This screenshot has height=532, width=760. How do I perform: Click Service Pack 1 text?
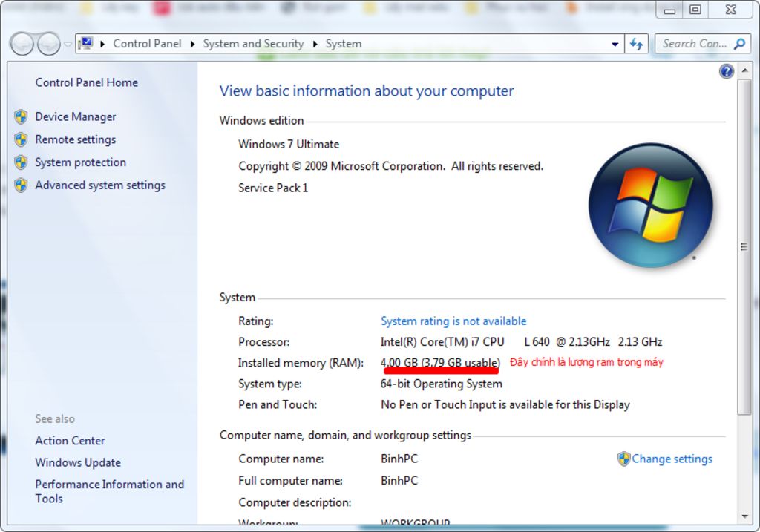pos(273,188)
